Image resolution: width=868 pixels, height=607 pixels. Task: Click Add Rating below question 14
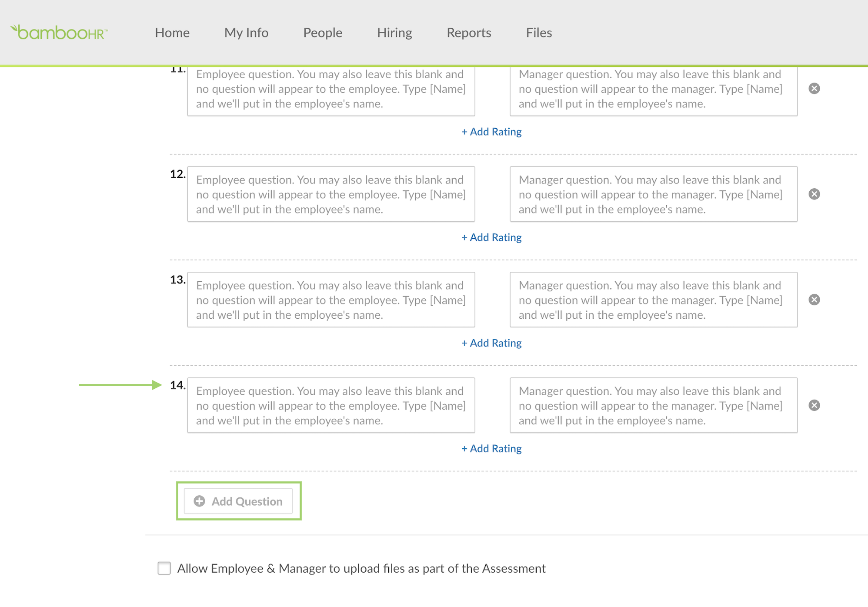tap(491, 449)
